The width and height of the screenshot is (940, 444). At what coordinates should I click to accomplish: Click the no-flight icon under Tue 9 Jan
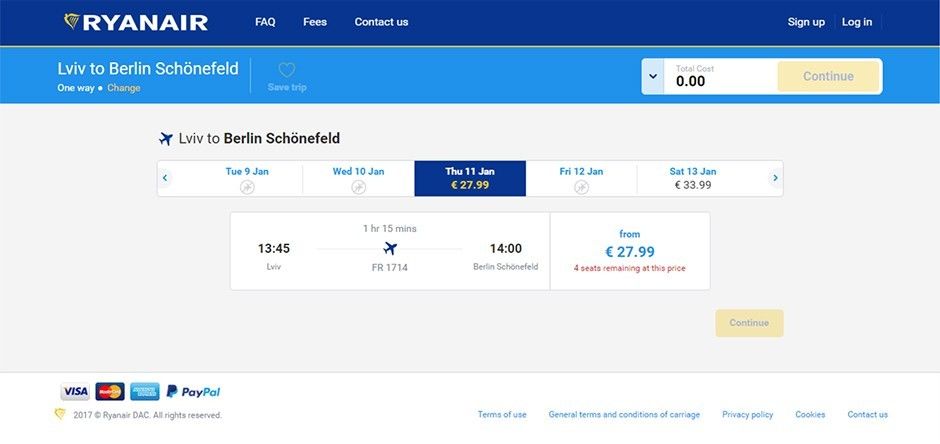pyautogui.click(x=247, y=188)
